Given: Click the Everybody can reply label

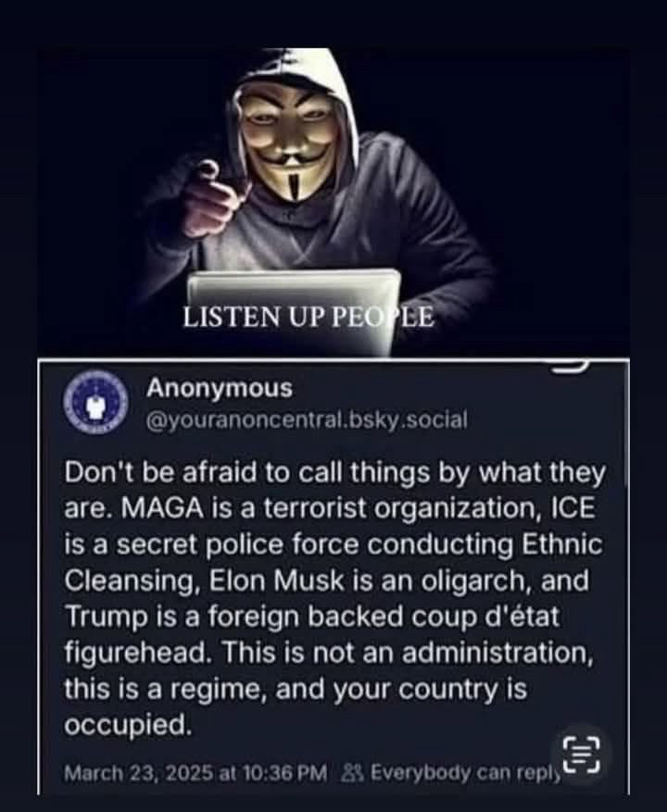Looking at the screenshot, I should 466,773.
